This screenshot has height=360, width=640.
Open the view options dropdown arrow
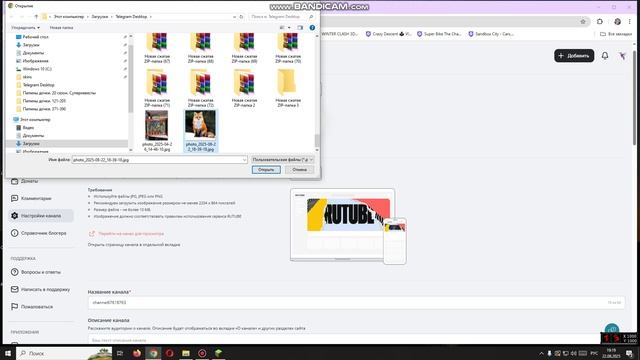tap(289, 28)
